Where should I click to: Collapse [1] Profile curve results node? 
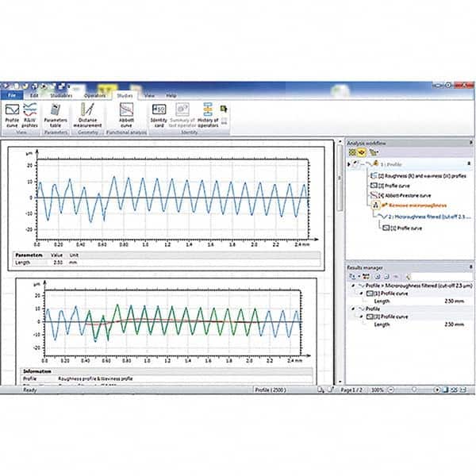361,294
